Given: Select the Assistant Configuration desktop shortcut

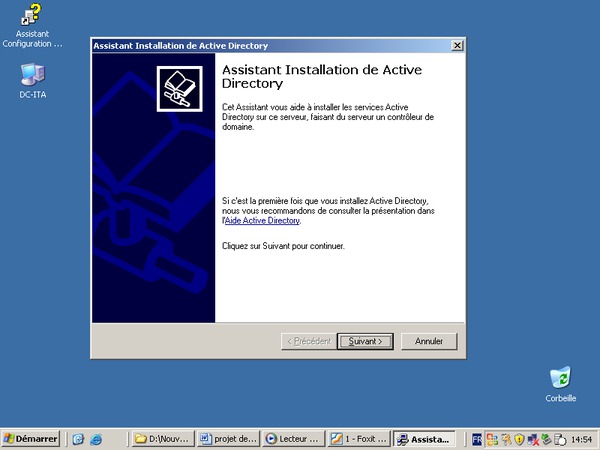Looking at the screenshot, I should tap(32, 26).
